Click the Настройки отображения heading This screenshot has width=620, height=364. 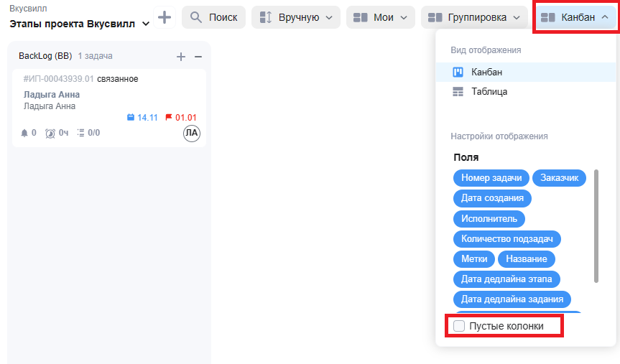click(499, 136)
